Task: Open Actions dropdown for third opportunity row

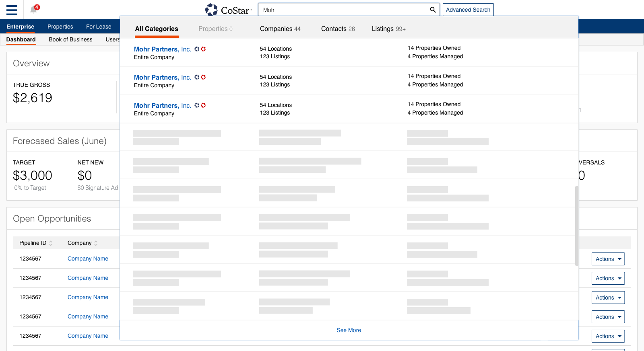Action: (608, 298)
